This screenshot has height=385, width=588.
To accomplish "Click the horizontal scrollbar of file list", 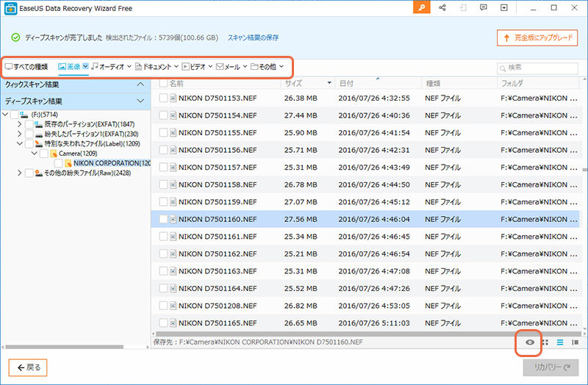I will click(x=368, y=334).
